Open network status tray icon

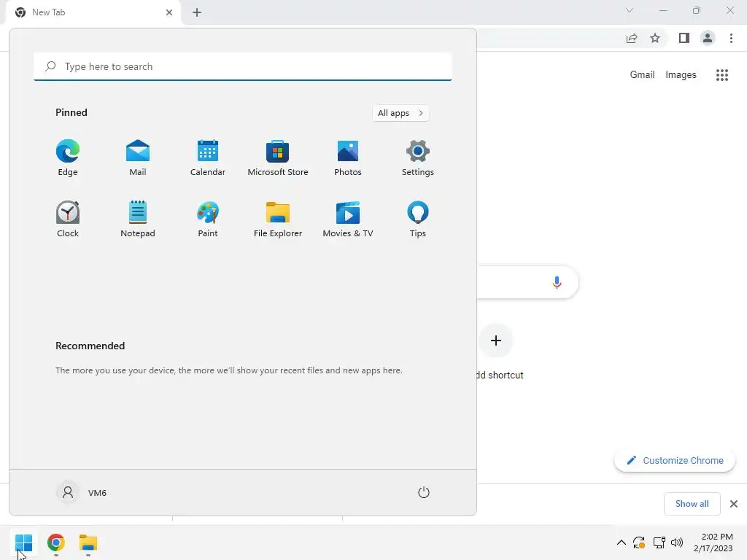coord(659,542)
